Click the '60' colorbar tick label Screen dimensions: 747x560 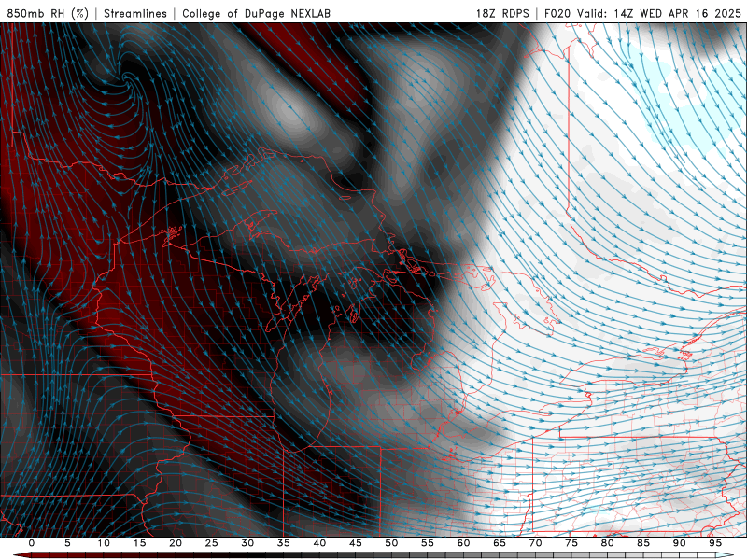[x=463, y=543]
